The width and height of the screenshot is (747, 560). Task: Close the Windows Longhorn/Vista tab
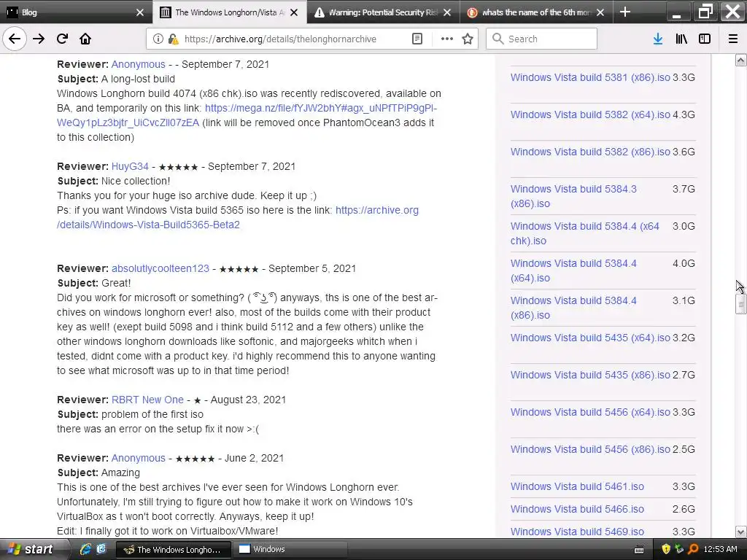294,12
